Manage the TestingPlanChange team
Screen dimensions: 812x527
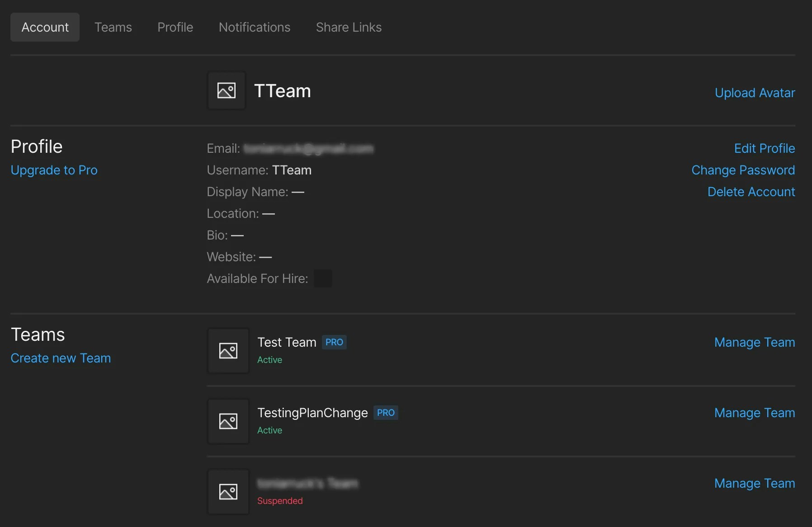(x=754, y=413)
